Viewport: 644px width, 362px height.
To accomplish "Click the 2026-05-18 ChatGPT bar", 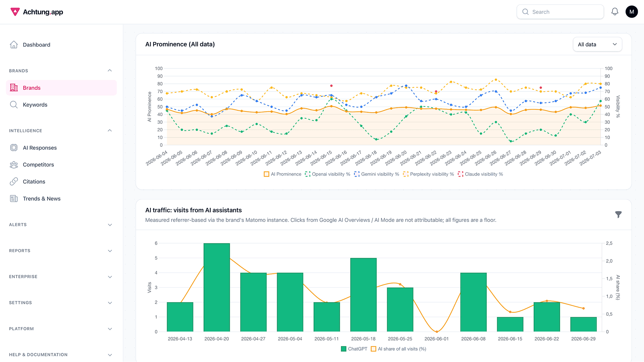I will (364, 295).
